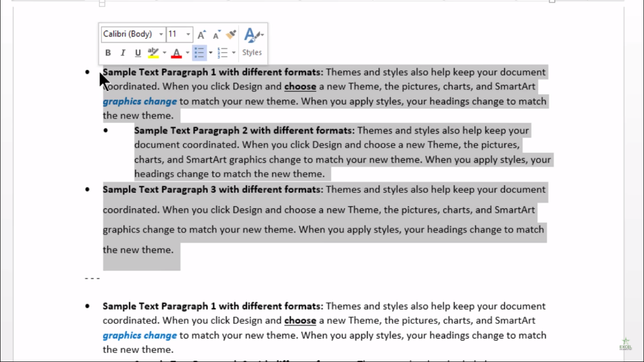The height and width of the screenshot is (362, 644).
Task: Expand the font color options arrow
Action: click(187, 53)
